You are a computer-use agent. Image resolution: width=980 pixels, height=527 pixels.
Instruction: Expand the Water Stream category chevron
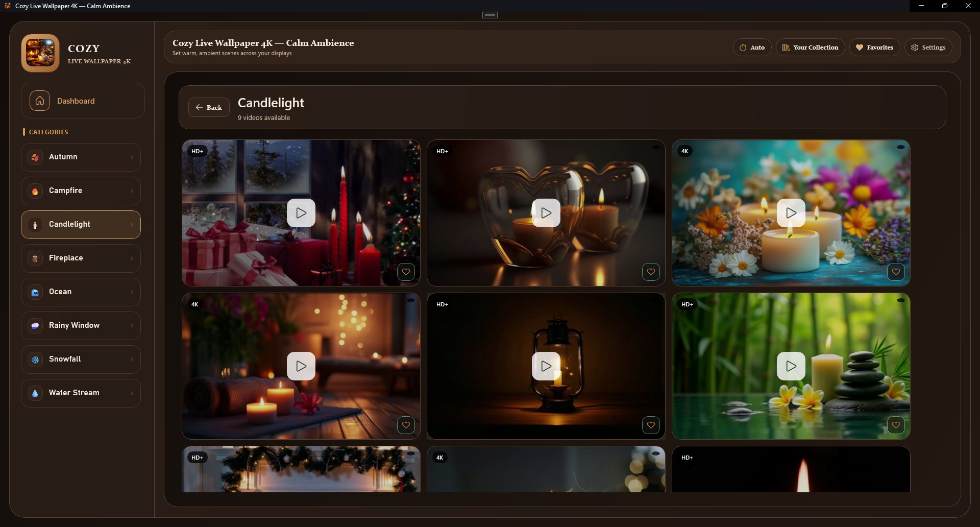coord(132,393)
